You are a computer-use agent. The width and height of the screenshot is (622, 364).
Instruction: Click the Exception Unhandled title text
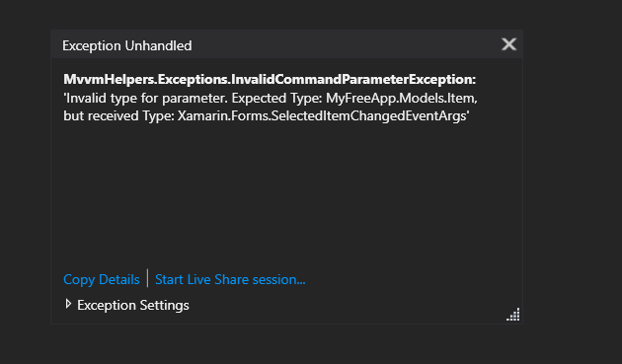tap(127, 45)
